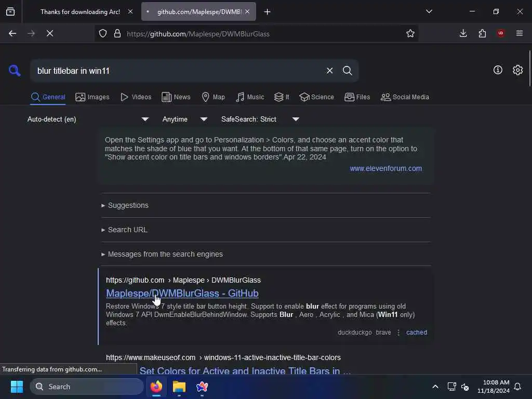This screenshot has width=532, height=399.
Task: Select the It search category
Action: (282, 97)
